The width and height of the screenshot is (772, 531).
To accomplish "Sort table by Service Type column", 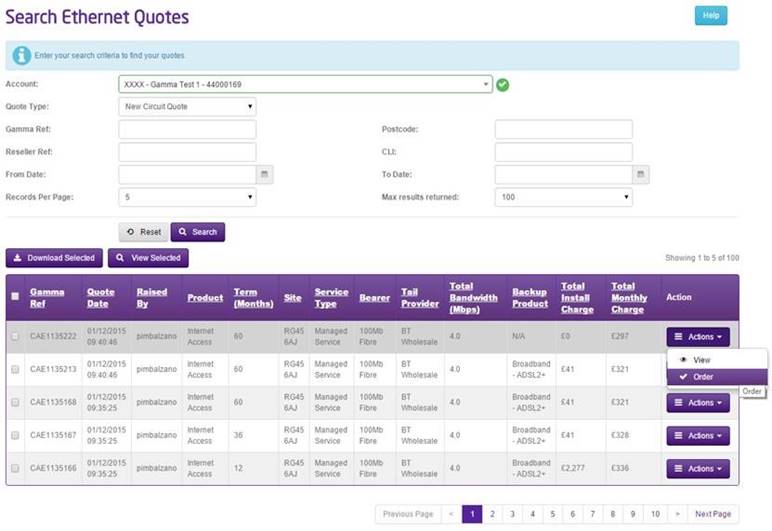I will (331, 298).
